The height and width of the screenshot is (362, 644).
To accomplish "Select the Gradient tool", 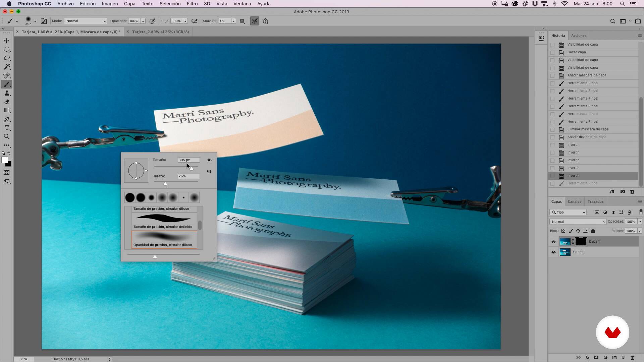I will pyautogui.click(x=7, y=111).
